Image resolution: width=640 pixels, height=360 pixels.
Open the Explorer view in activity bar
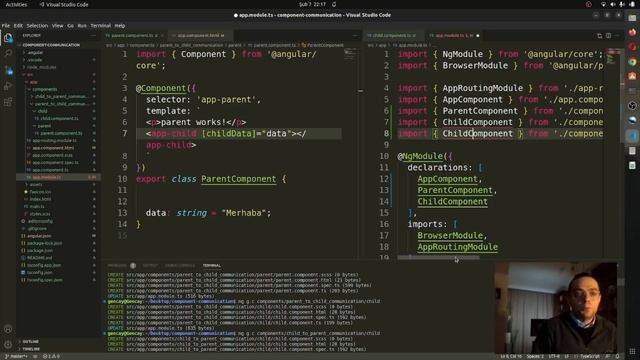click(x=8, y=38)
